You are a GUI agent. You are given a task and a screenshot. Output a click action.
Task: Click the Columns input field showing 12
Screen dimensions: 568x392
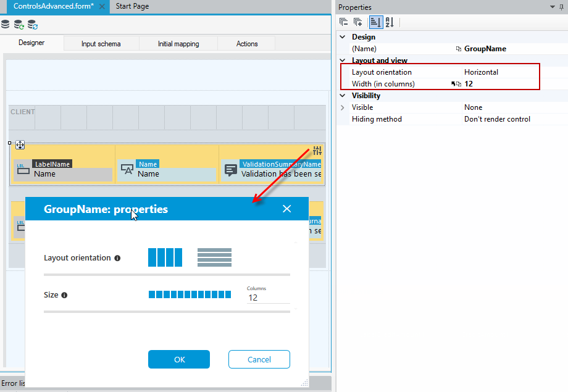point(268,298)
